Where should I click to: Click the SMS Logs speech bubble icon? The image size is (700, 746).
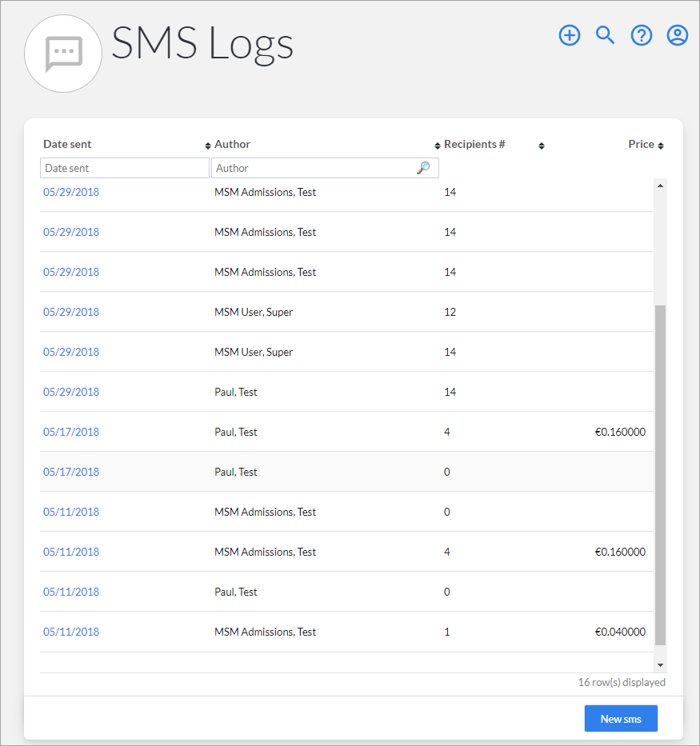63,54
